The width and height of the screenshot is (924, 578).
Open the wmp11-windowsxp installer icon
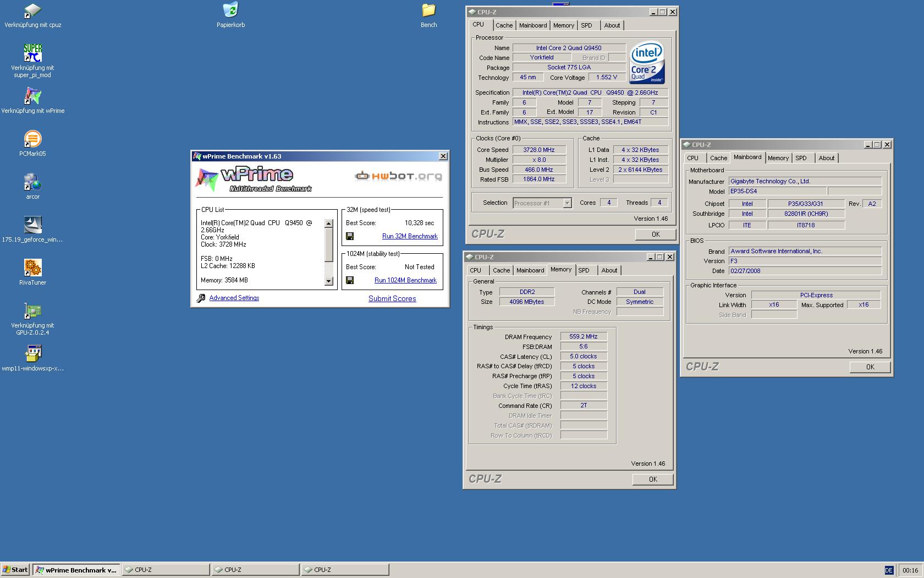tap(32, 358)
